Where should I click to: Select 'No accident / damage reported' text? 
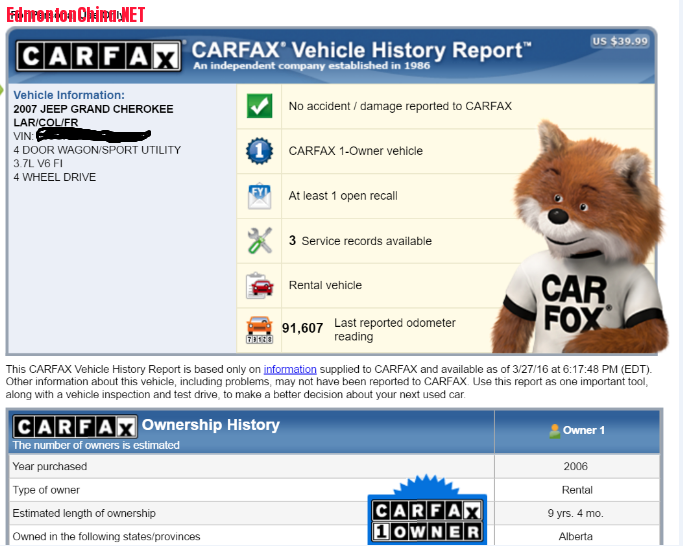pos(400,106)
